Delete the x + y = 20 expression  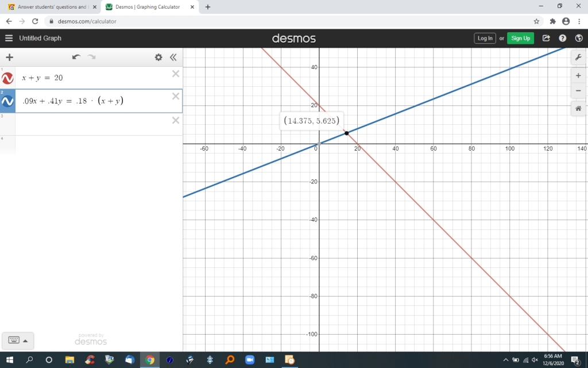pyautogui.click(x=176, y=74)
